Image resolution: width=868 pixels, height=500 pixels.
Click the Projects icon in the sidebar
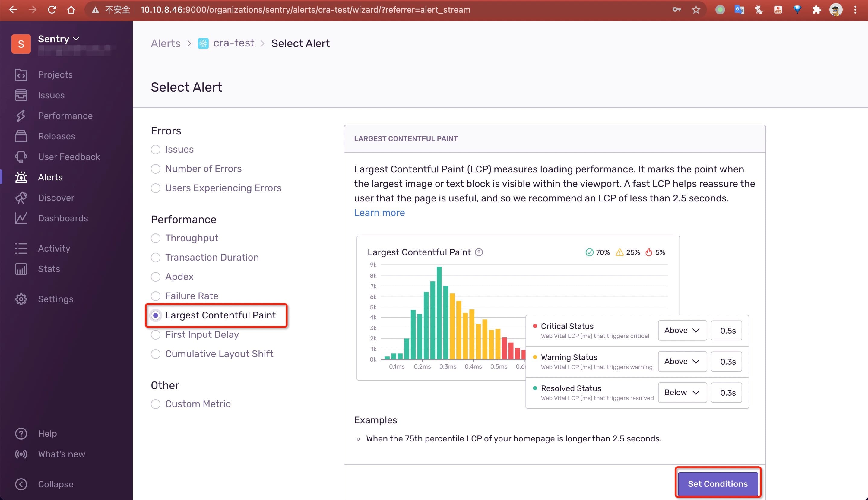pos(21,75)
